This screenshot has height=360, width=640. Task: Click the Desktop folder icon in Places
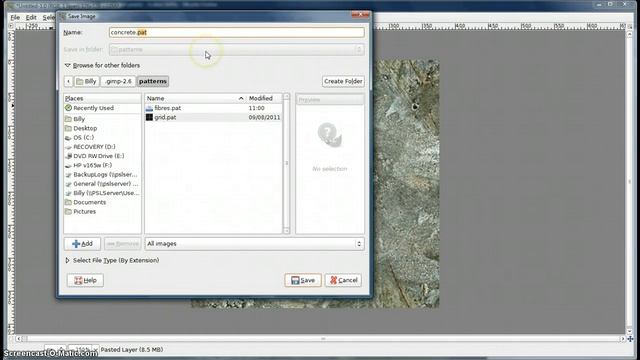[68, 128]
